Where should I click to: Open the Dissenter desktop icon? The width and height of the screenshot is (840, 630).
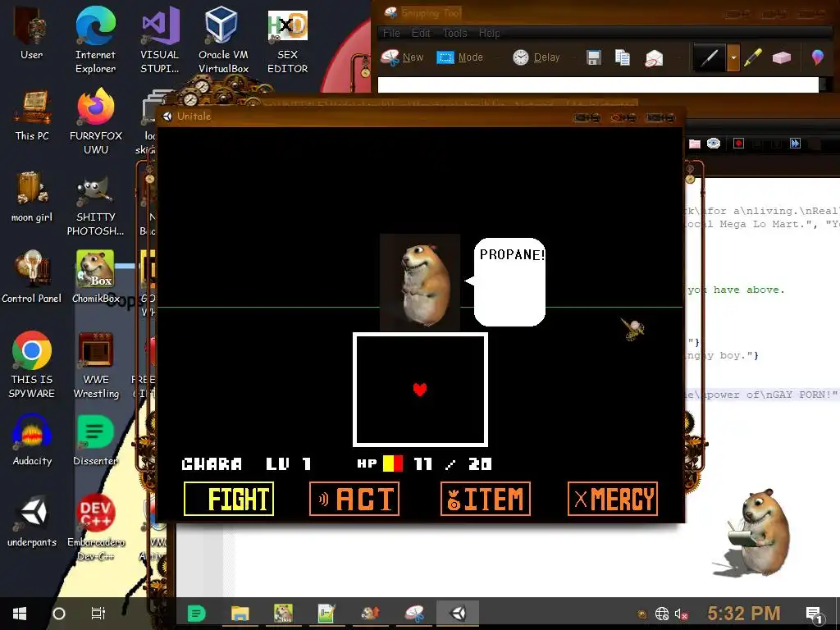95,441
